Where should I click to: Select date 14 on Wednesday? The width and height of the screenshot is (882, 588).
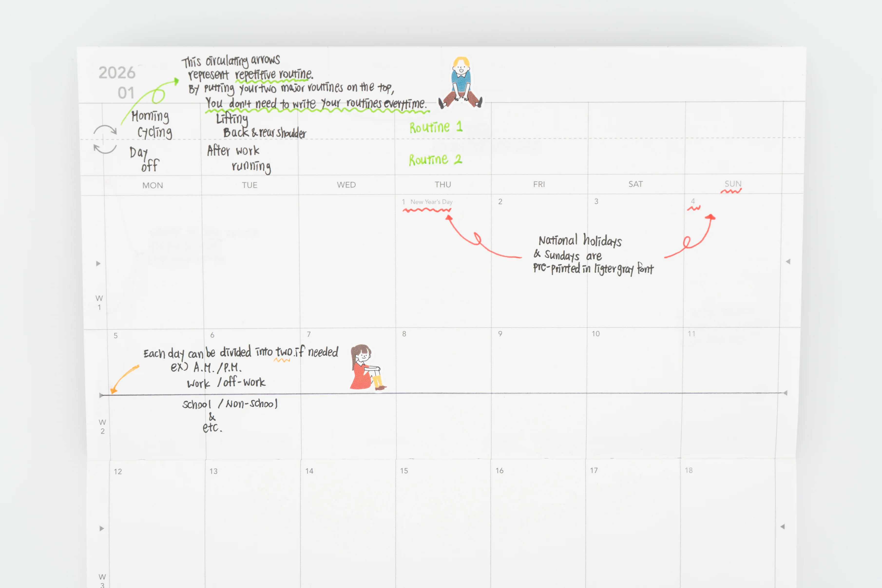309,471
